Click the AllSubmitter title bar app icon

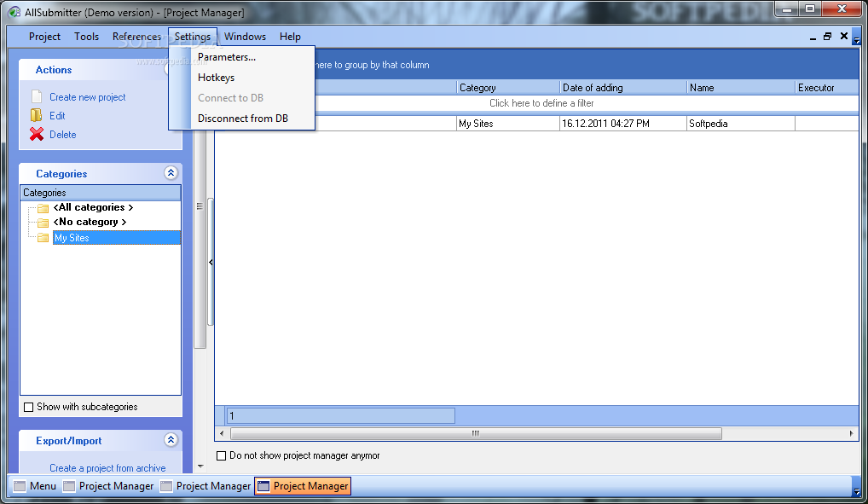point(14,12)
